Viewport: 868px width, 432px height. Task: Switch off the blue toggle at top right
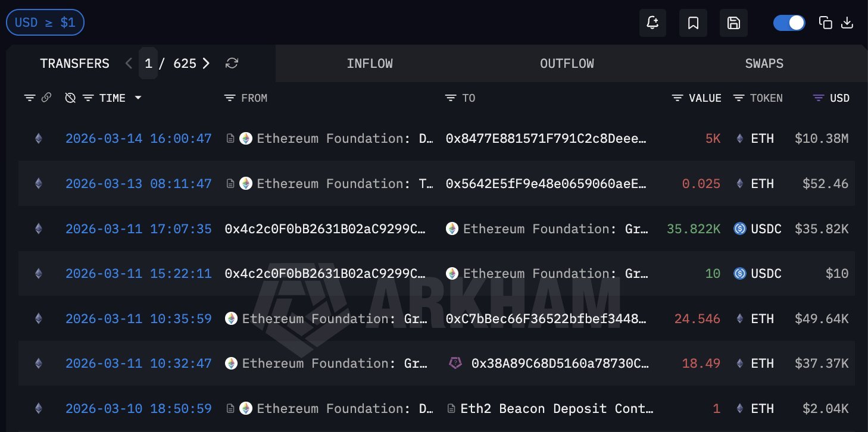[x=789, y=21]
